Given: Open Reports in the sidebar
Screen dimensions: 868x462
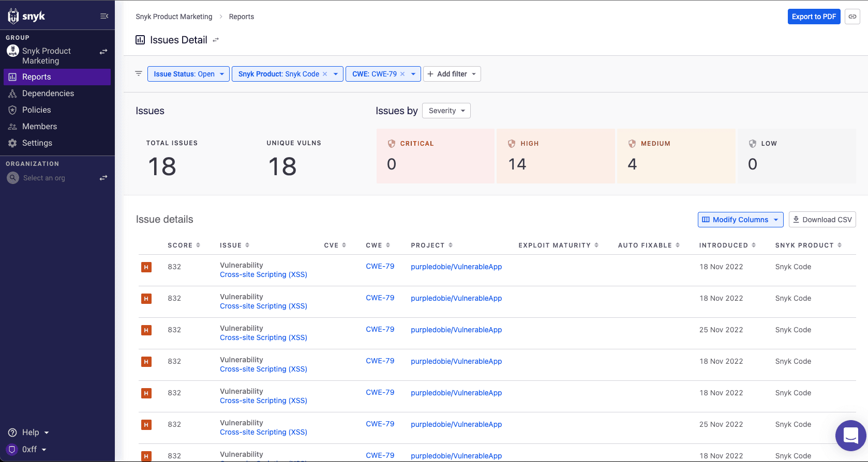Looking at the screenshot, I should coord(57,77).
